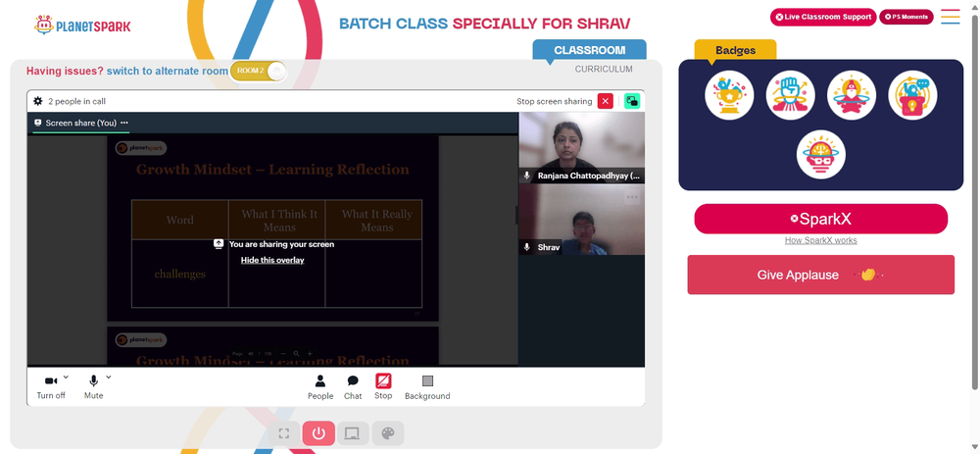Open How SparkX works link
Screen dimensions: 980x454
pos(821,240)
